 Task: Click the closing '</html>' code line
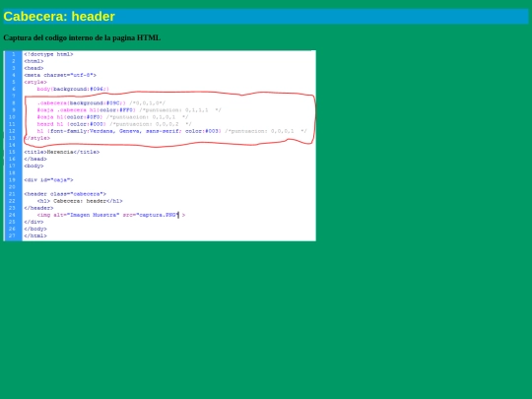point(35,235)
